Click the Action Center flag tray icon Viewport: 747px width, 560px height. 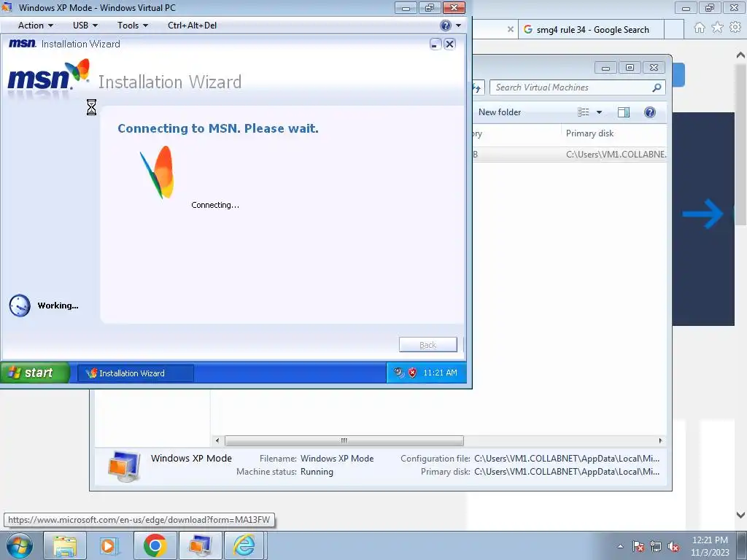(x=638, y=546)
